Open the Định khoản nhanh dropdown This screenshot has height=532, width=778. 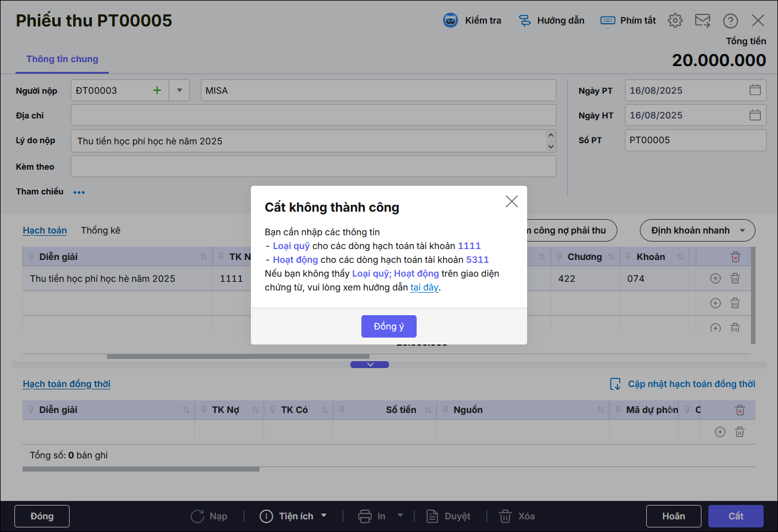point(697,231)
